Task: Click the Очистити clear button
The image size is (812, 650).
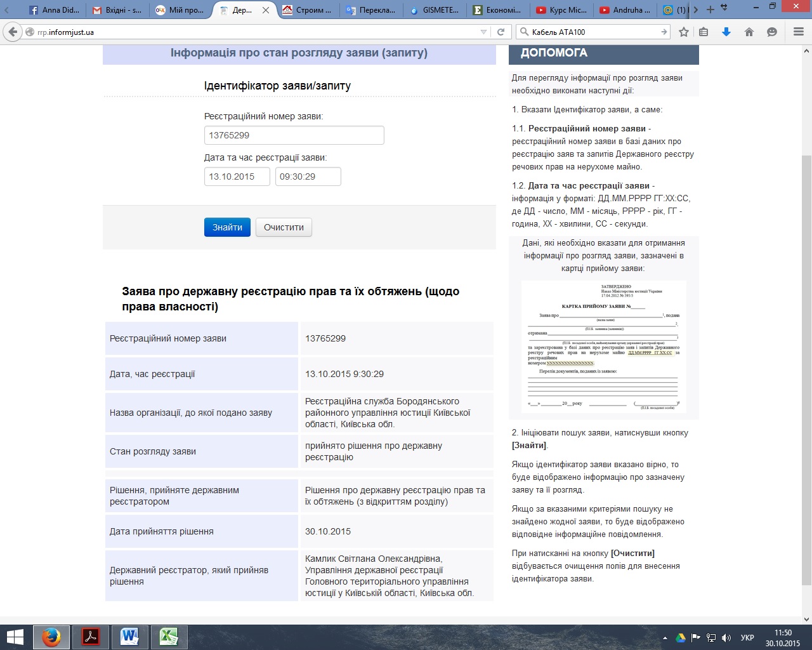Action: tap(284, 227)
